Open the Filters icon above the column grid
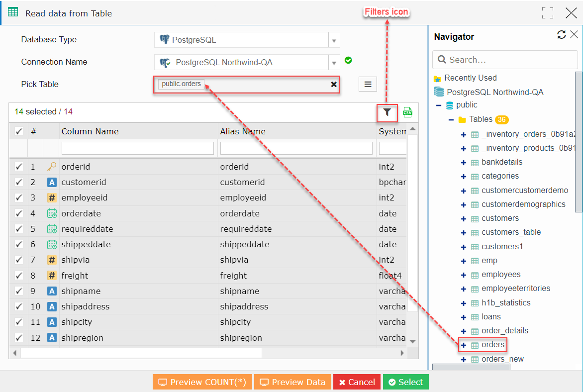Screen dimensions: 583x392 [387, 112]
